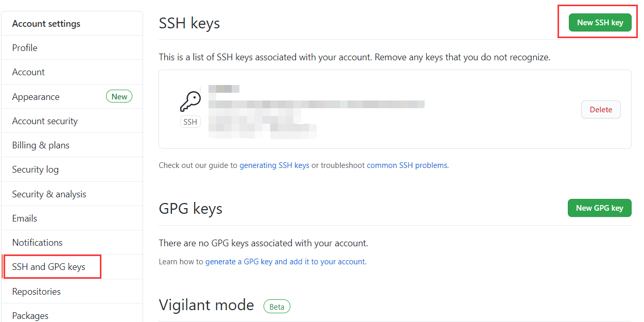The height and width of the screenshot is (322, 644).
Task: Go to Notifications settings
Action: click(x=37, y=243)
